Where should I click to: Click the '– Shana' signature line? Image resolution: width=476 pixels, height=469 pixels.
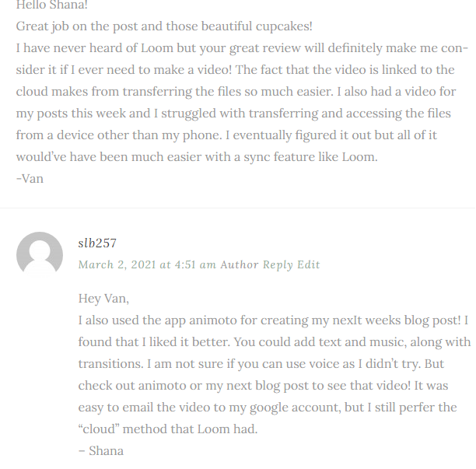tap(101, 451)
